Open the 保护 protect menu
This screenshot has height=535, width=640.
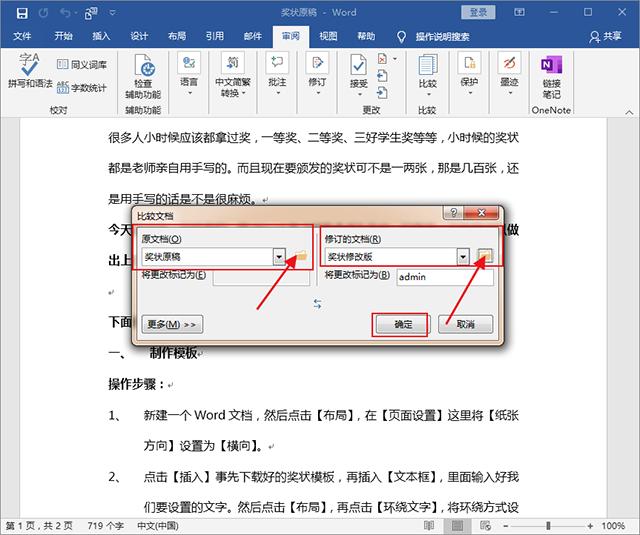[x=469, y=74]
